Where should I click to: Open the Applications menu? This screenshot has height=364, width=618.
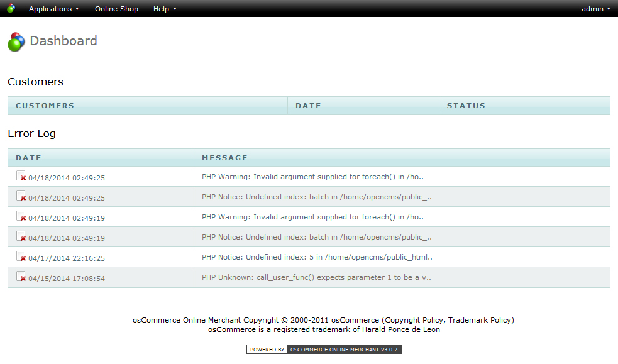(53, 9)
